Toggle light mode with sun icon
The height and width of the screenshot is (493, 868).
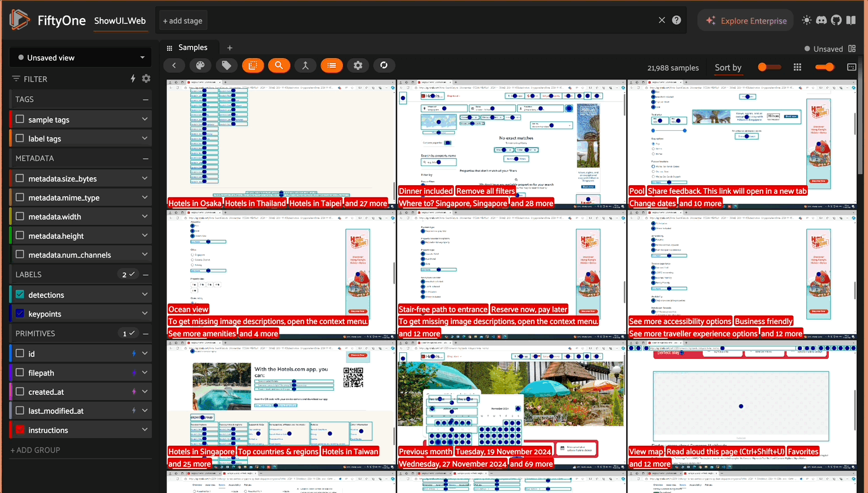(807, 20)
